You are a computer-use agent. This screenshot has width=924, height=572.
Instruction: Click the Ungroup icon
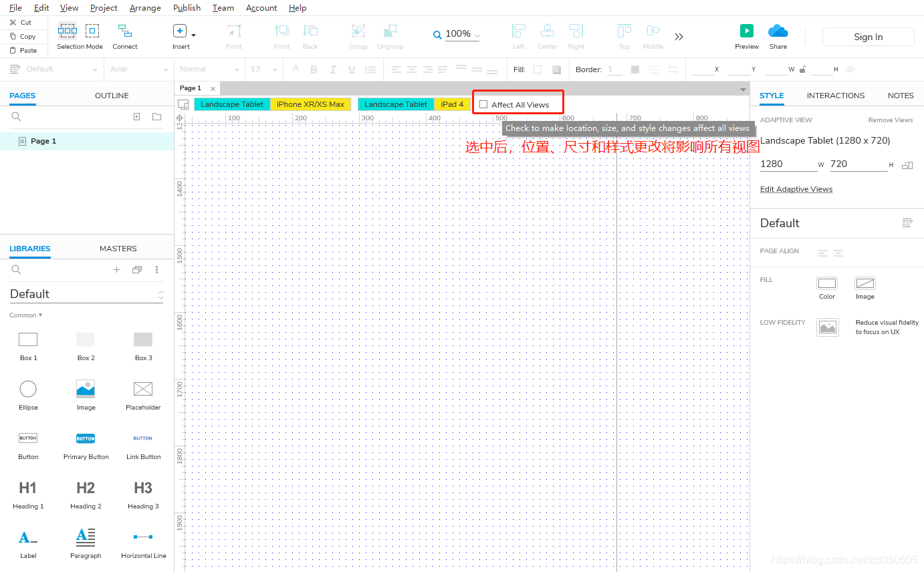pyautogui.click(x=390, y=31)
